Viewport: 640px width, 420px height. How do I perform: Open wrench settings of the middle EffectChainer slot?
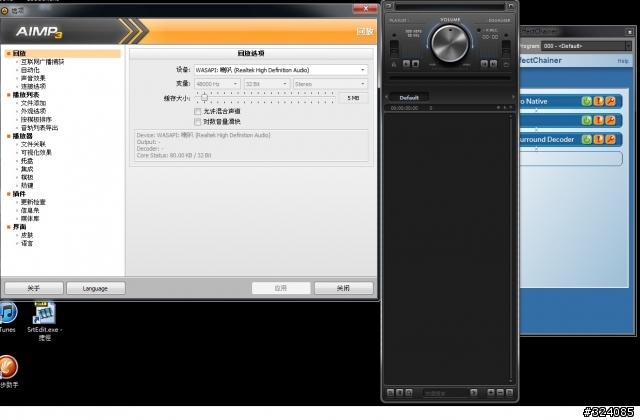[611, 120]
